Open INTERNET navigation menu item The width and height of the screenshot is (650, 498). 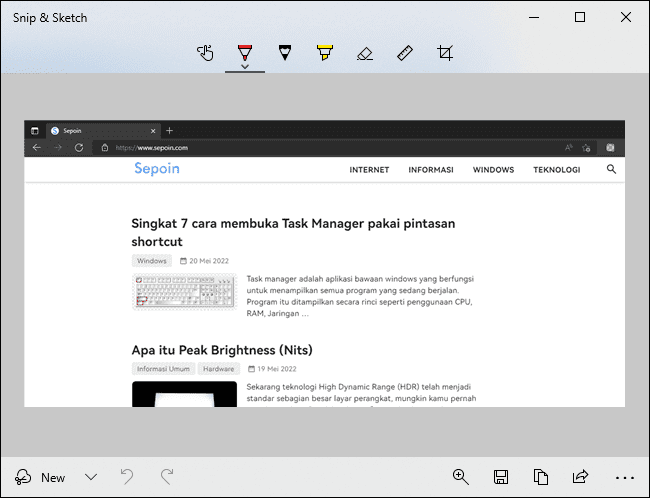coord(369,170)
